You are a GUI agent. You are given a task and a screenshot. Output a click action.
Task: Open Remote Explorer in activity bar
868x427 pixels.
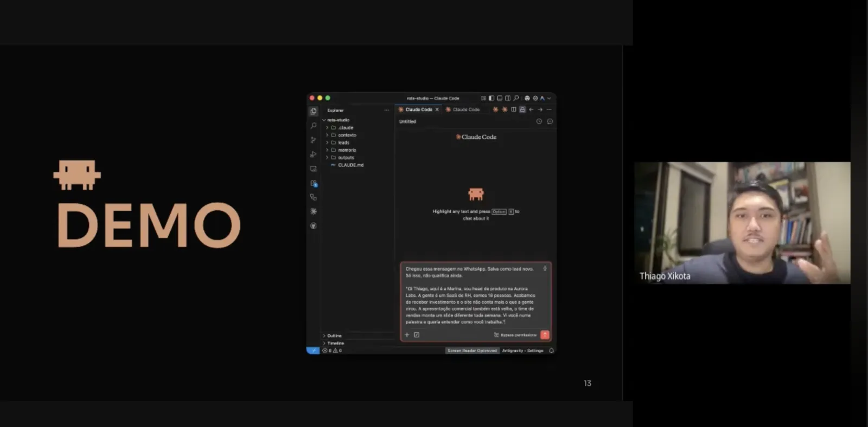pyautogui.click(x=313, y=169)
